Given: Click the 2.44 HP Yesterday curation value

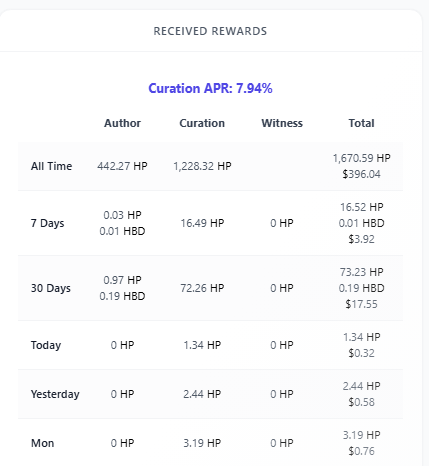Looking at the screenshot, I should coord(202,394).
